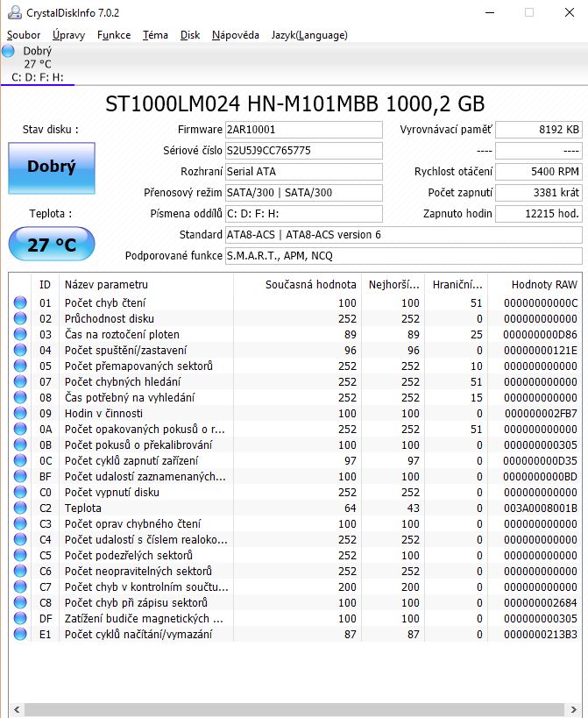Open the Funkce menu
Image resolution: width=588 pixels, height=718 pixels.
[114, 35]
